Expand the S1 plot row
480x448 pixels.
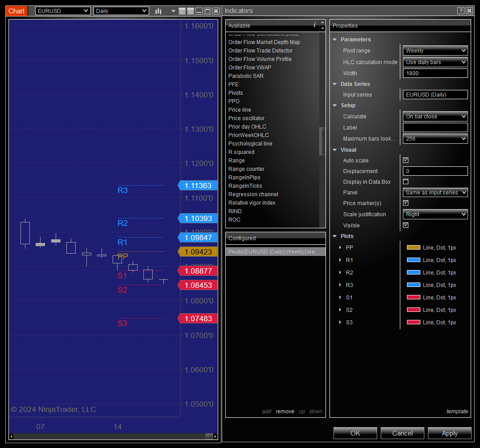(x=340, y=297)
